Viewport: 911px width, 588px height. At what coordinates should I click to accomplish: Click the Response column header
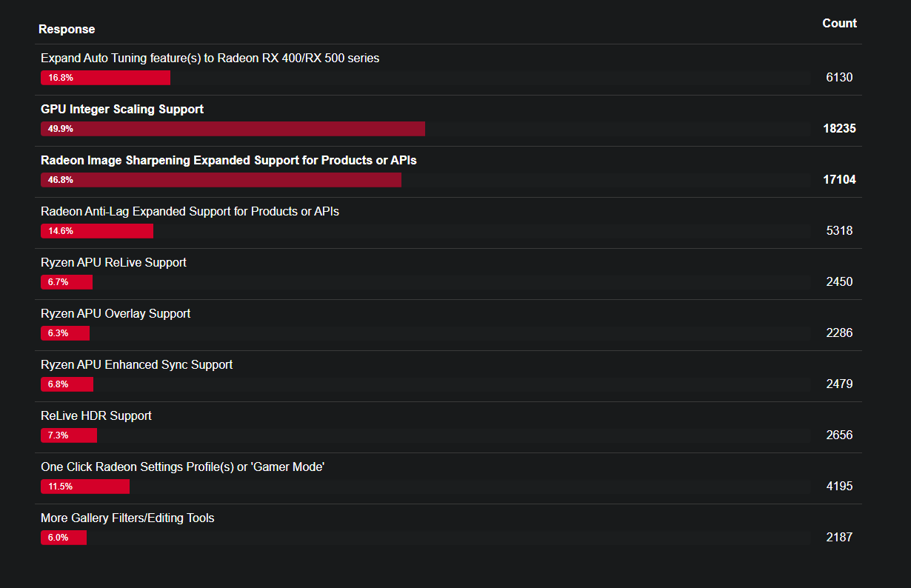tap(67, 29)
